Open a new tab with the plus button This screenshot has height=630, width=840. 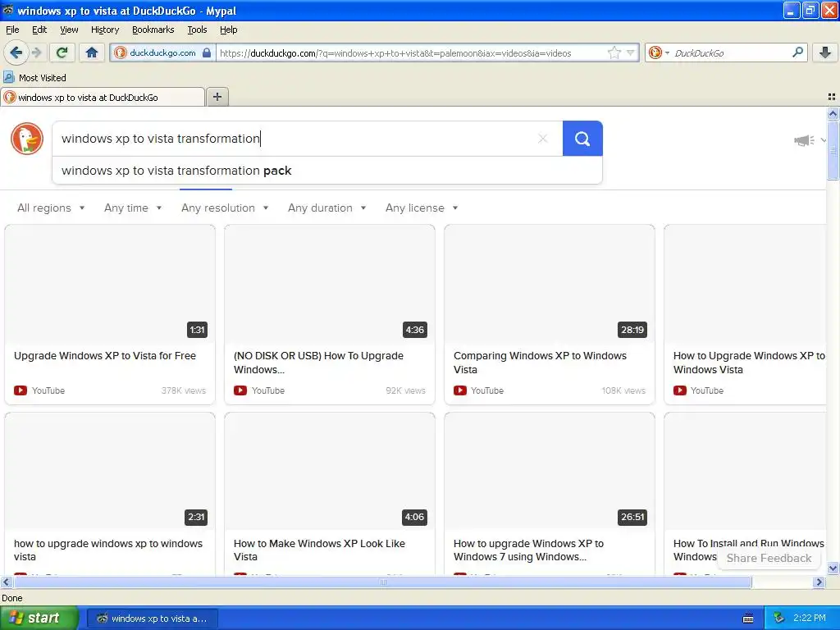217,97
